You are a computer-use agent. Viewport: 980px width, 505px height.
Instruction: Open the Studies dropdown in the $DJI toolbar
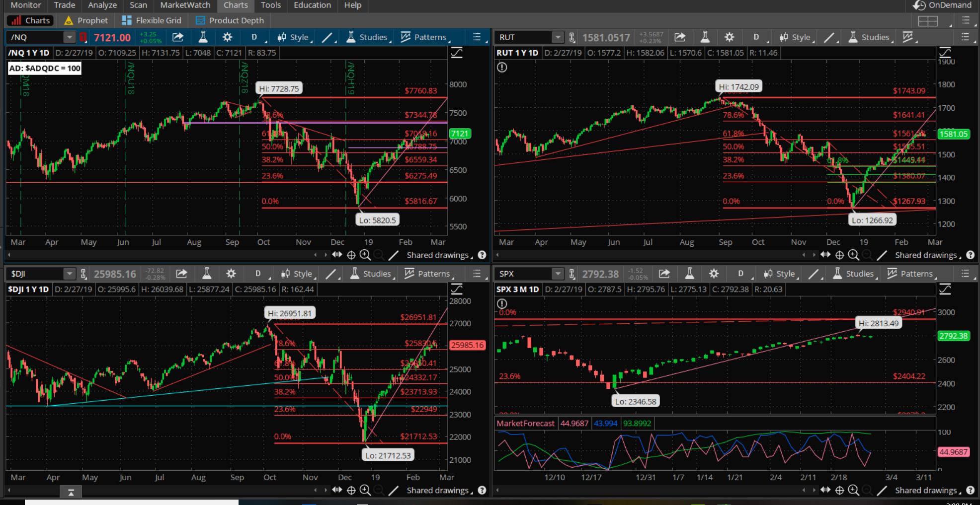pyautogui.click(x=371, y=274)
